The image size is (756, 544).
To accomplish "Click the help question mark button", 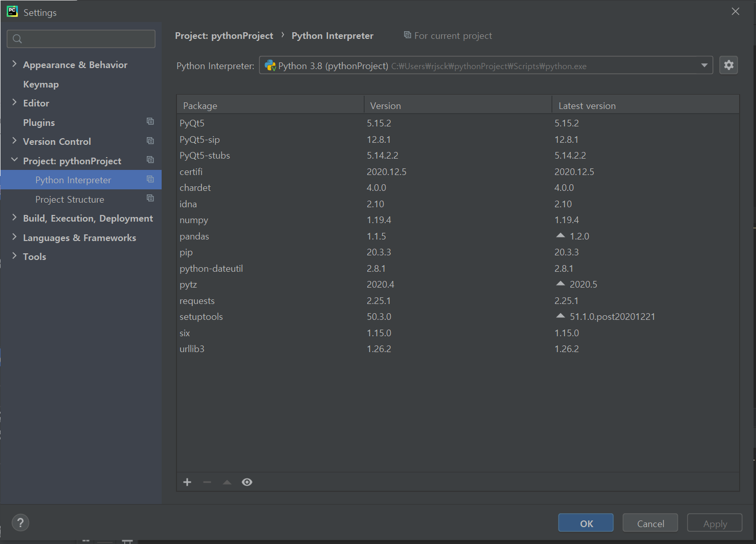I will [x=20, y=523].
